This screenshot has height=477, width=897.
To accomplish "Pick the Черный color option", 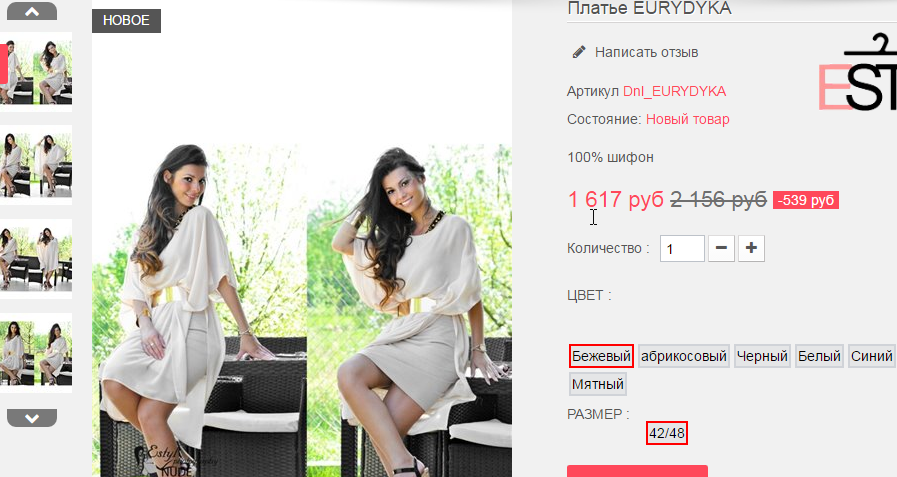I will pyautogui.click(x=762, y=356).
